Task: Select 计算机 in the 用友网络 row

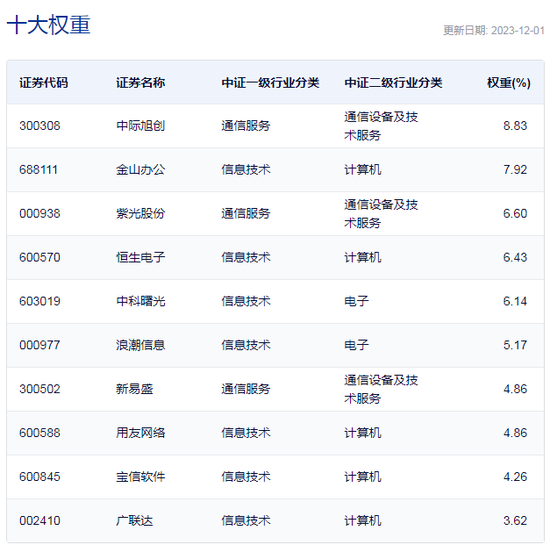Action: pos(363,433)
